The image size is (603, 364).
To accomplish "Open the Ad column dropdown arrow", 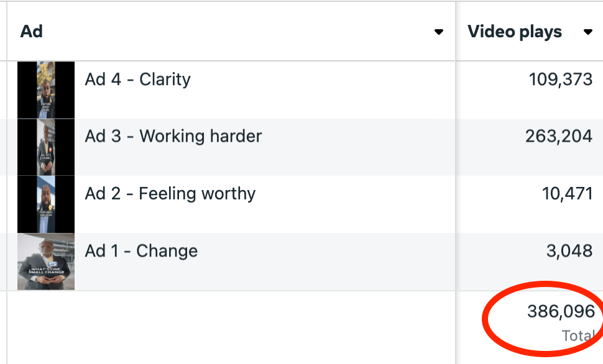I will coord(439,32).
